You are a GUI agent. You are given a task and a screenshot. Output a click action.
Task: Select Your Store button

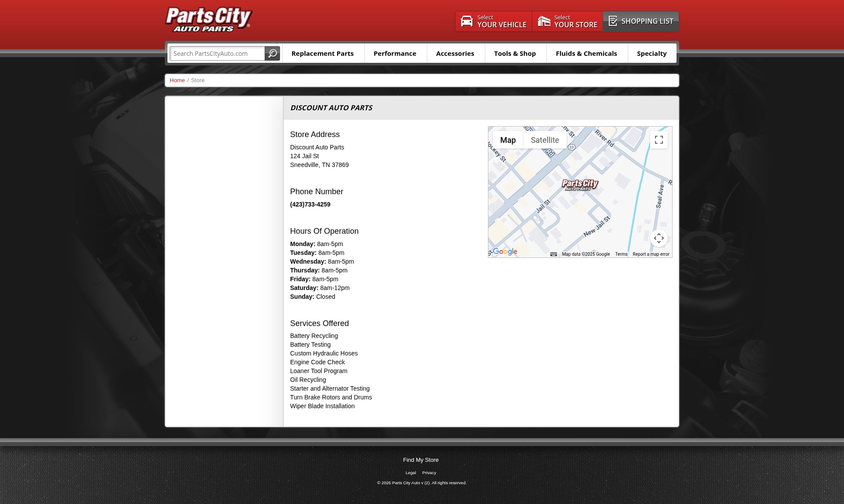coord(568,21)
